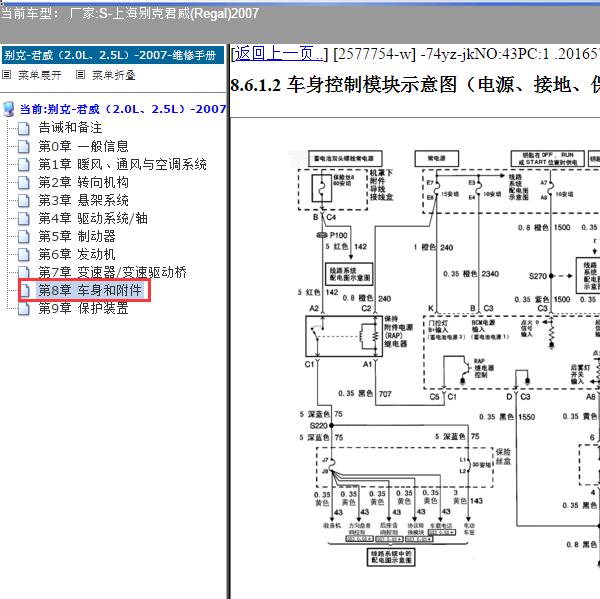
Task: Expand all menus with 菜单展开
Action: (39, 75)
